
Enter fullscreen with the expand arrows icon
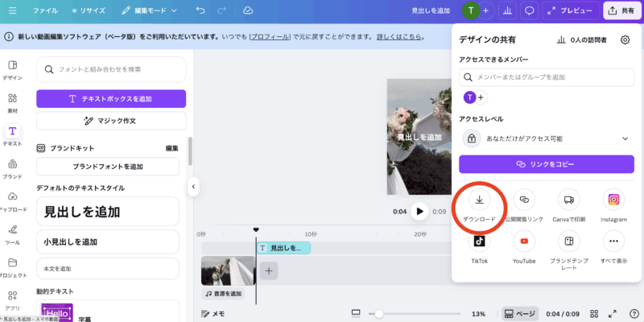pos(613,314)
